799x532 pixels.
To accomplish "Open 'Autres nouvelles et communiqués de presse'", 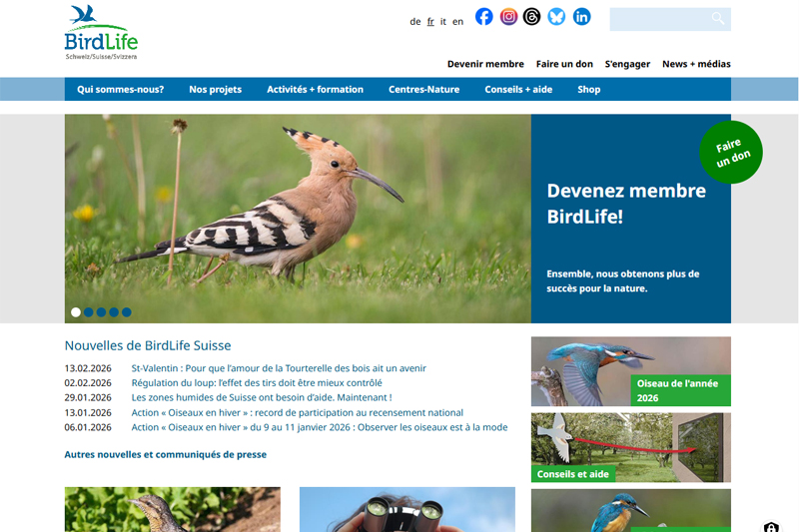I will click(166, 454).
